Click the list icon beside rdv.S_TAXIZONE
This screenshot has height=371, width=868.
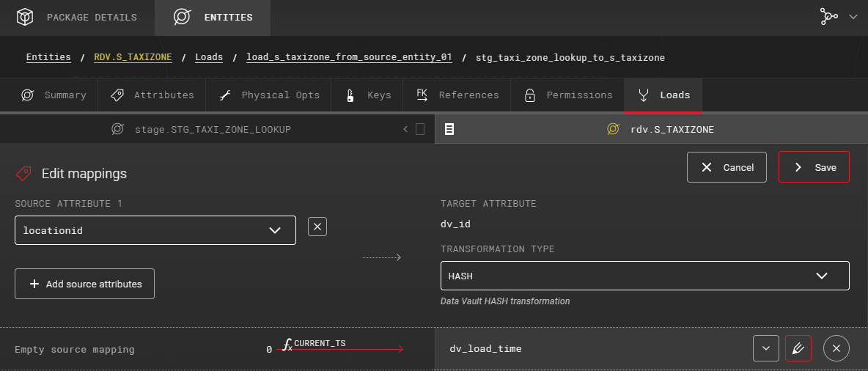click(x=449, y=129)
